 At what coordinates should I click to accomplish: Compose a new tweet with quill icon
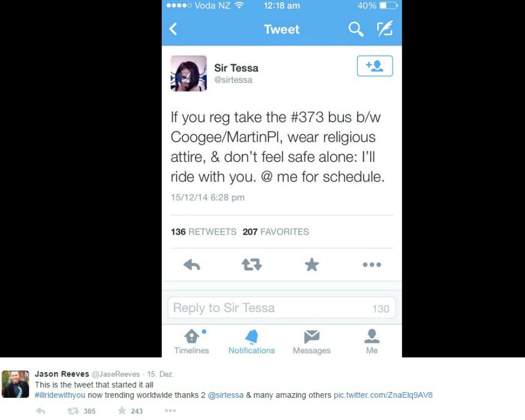[385, 29]
